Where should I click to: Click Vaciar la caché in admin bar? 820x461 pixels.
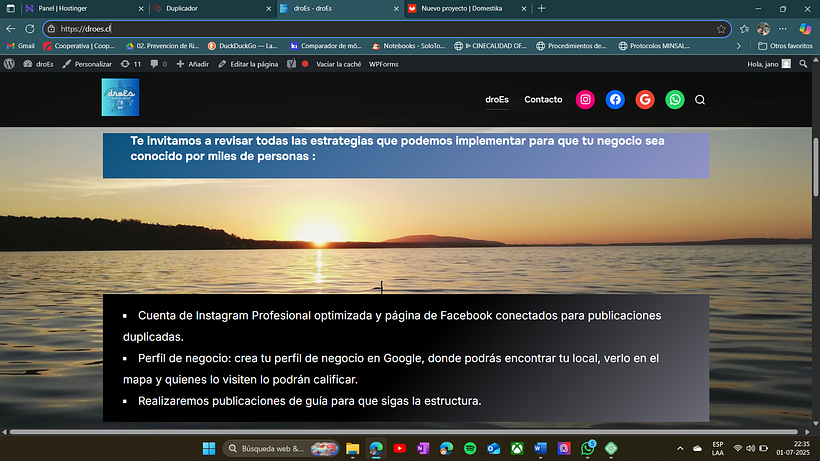[x=338, y=64]
